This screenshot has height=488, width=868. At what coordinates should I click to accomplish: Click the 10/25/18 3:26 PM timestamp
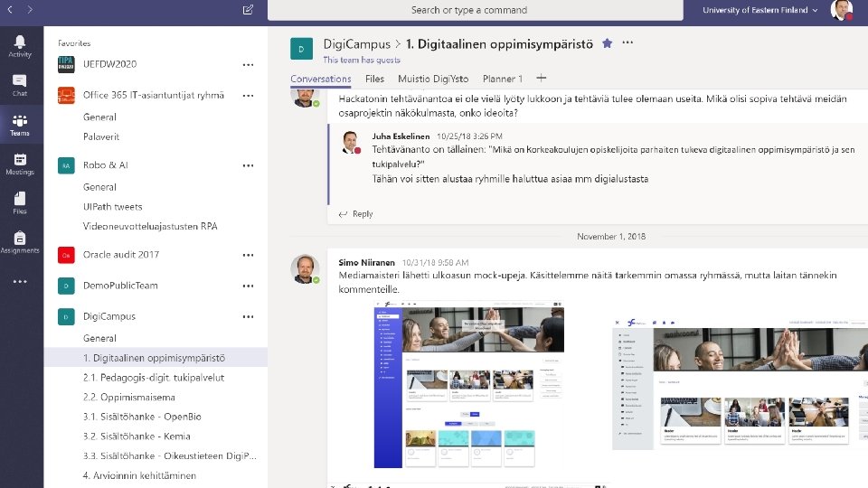(469, 136)
